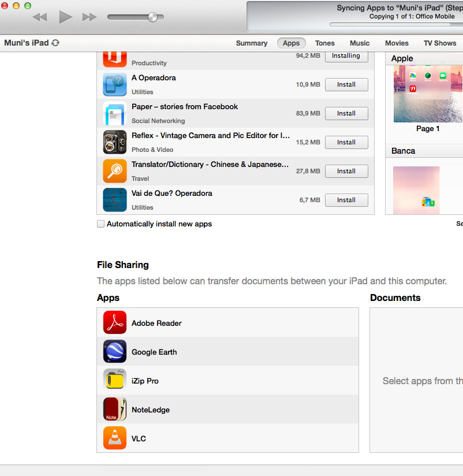Screen dimensions: 463x476
Task: Click the sync icon beside Muni's iPad
Action: point(55,43)
